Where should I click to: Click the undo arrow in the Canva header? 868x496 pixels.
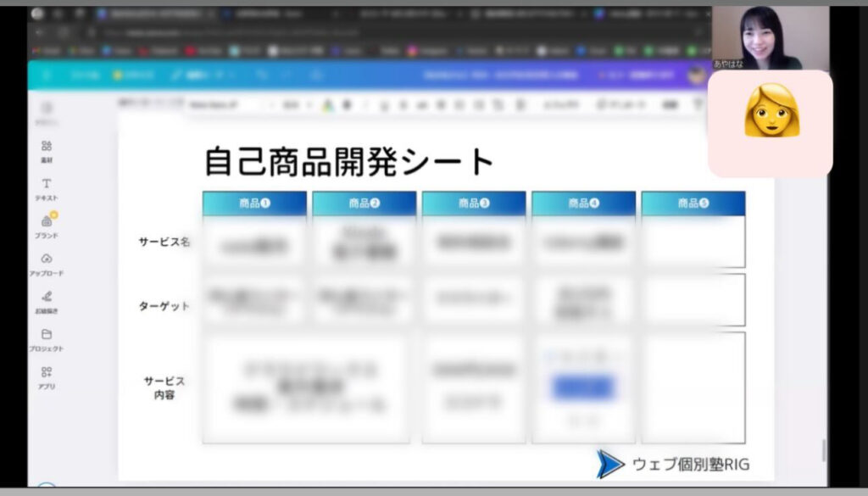point(263,75)
